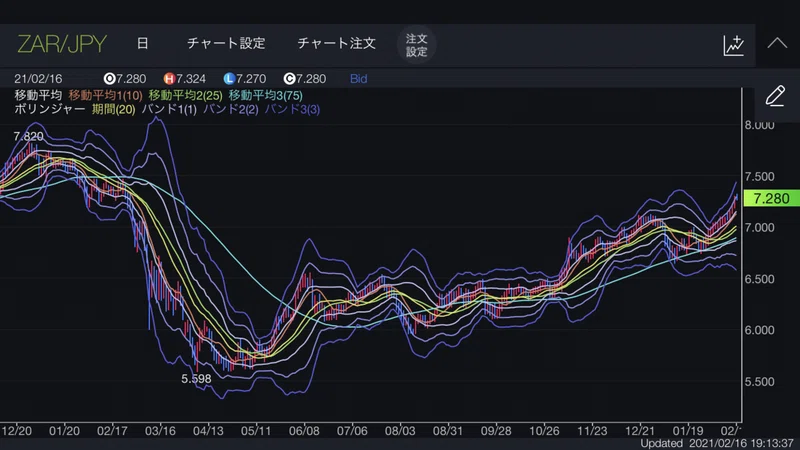Select the 移動平均3(75) indicator label
This screenshot has height=450, width=800.
pyautogui.click(x=265, y=95)
